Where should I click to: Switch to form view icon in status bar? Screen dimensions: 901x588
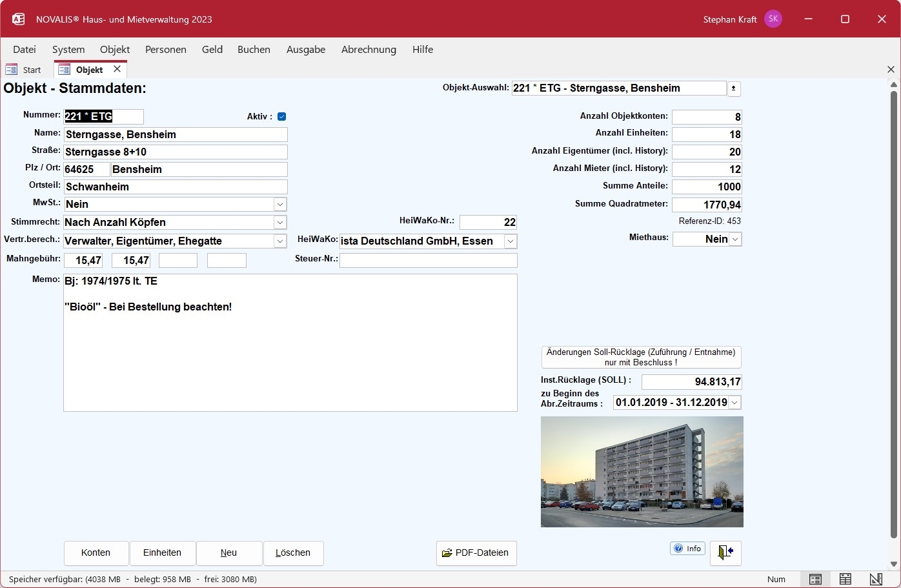click(815, 579)
